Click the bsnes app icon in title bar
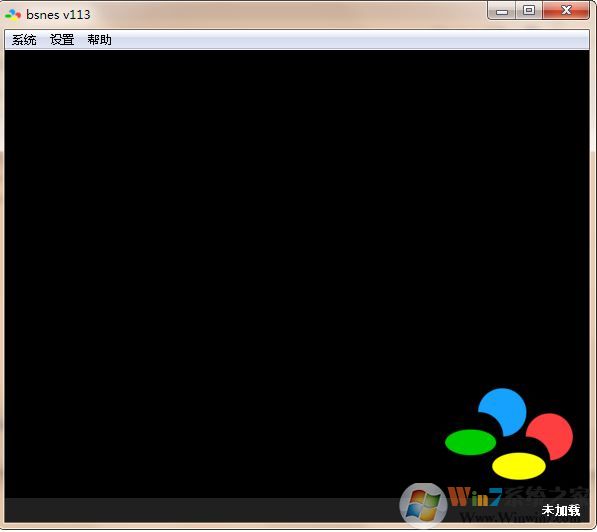The width and height of the screenshot is (597, 532). pos(13,15)
